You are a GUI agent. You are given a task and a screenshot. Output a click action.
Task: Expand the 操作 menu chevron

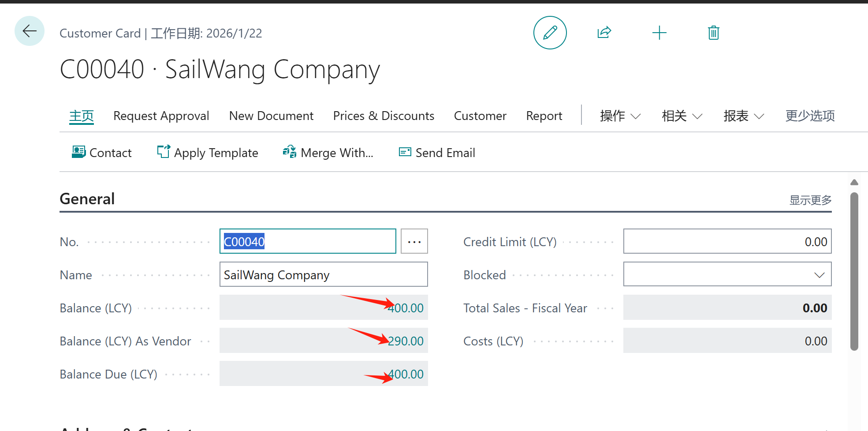[x=636, y=116]
